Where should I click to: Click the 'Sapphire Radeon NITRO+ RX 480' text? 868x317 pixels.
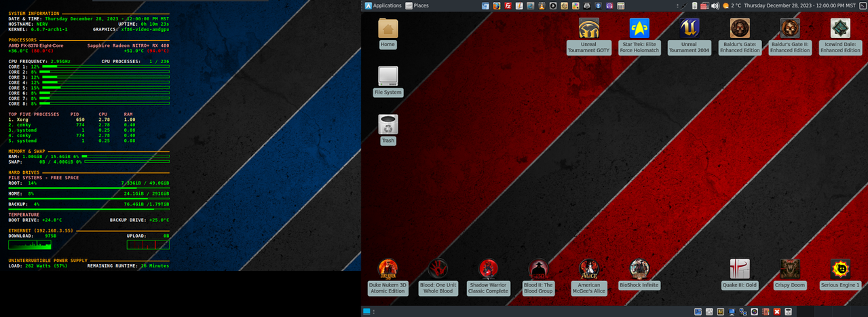[x=128, y=45]
